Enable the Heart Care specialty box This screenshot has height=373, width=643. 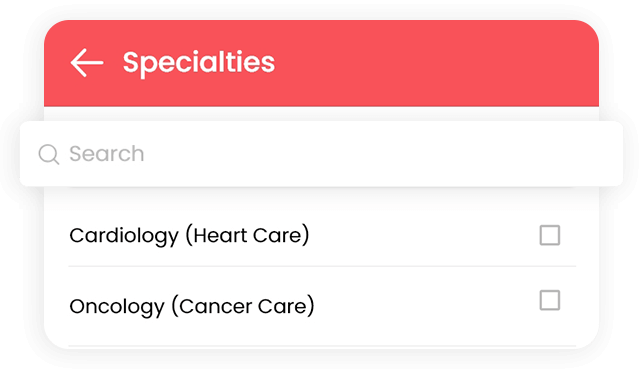pos(550,235)
